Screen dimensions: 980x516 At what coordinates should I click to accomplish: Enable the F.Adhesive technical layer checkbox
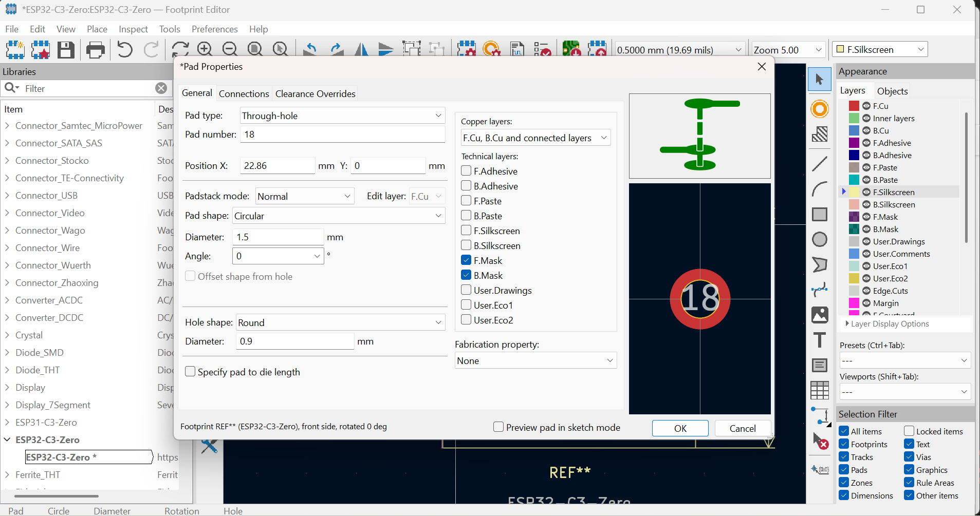(x=466, y=171)
